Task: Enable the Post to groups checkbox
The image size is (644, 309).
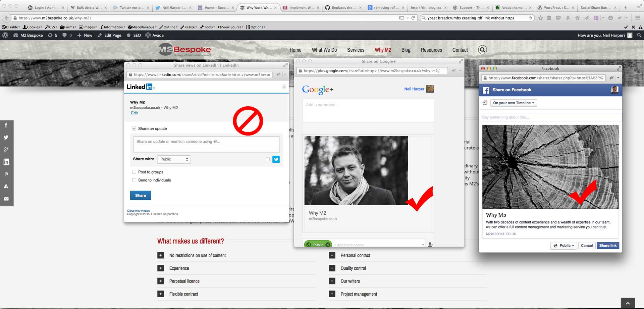Action: tap(134, 172)
